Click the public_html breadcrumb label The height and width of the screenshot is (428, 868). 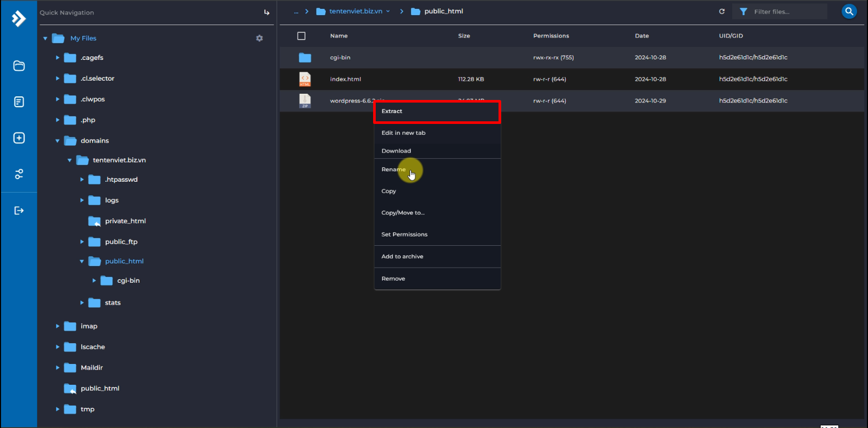(444, 11)
